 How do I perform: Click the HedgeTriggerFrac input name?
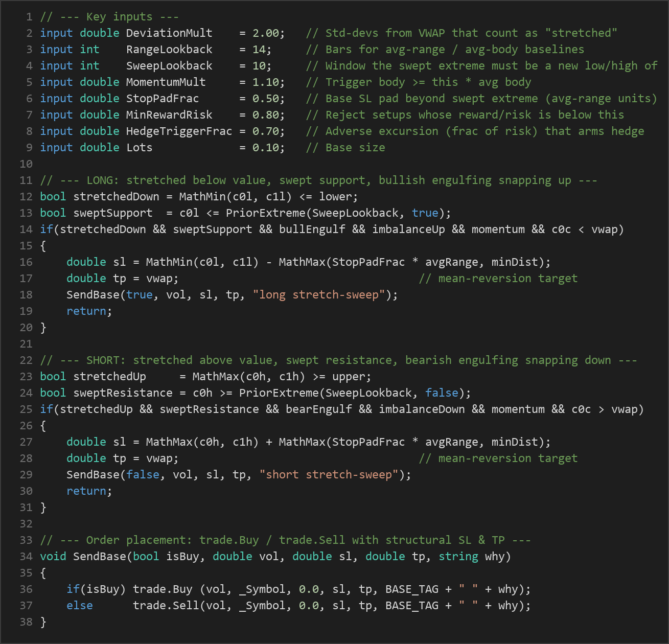click(179, 131)
